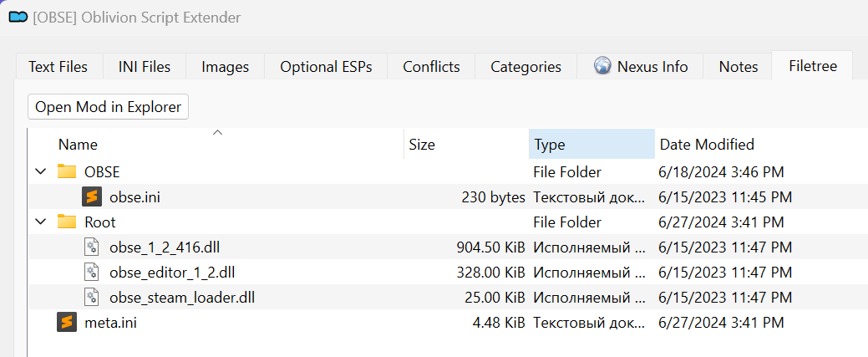Click the Root folder icon

click(x=67, y=222)
